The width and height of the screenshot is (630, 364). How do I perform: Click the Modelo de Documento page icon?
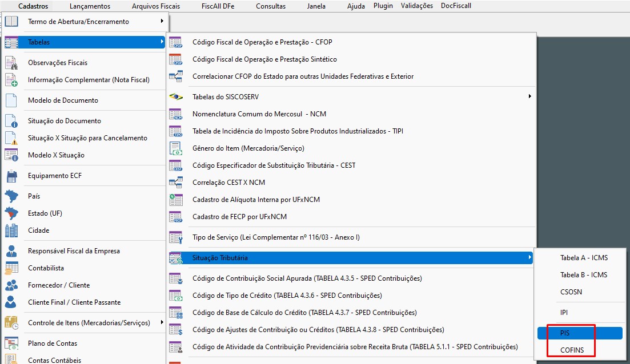tap(11, 100)
